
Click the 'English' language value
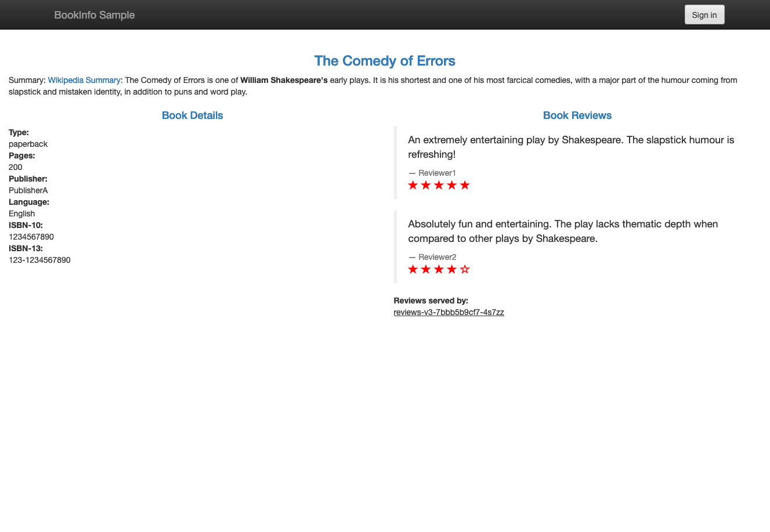click(x=22, y=213)
